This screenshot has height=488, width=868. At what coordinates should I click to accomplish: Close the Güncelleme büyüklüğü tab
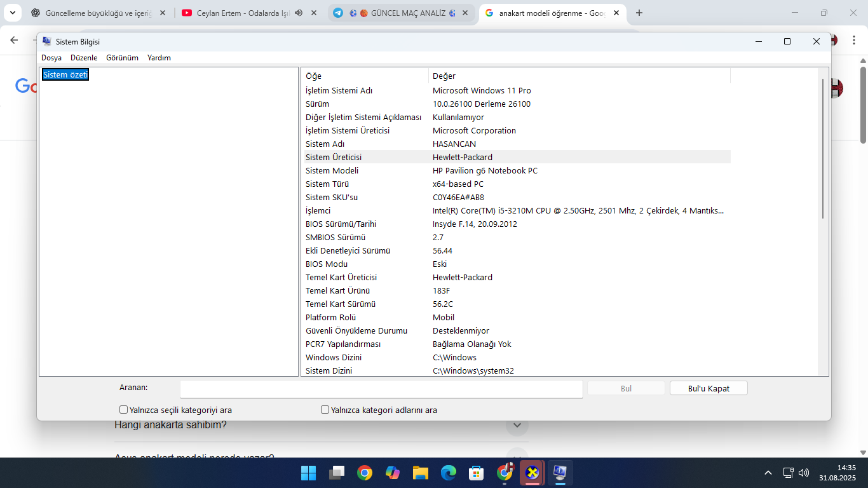pyautogui.click(x=163, y=13)
